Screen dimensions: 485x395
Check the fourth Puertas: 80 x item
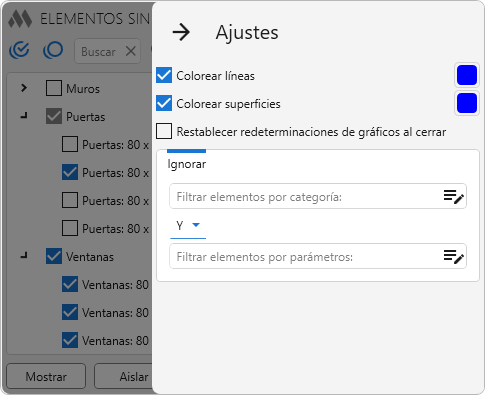point(70,228)
